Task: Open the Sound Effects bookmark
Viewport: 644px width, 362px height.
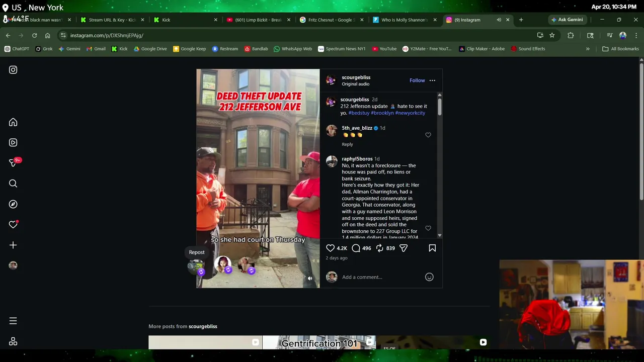Action: [528, 49]
